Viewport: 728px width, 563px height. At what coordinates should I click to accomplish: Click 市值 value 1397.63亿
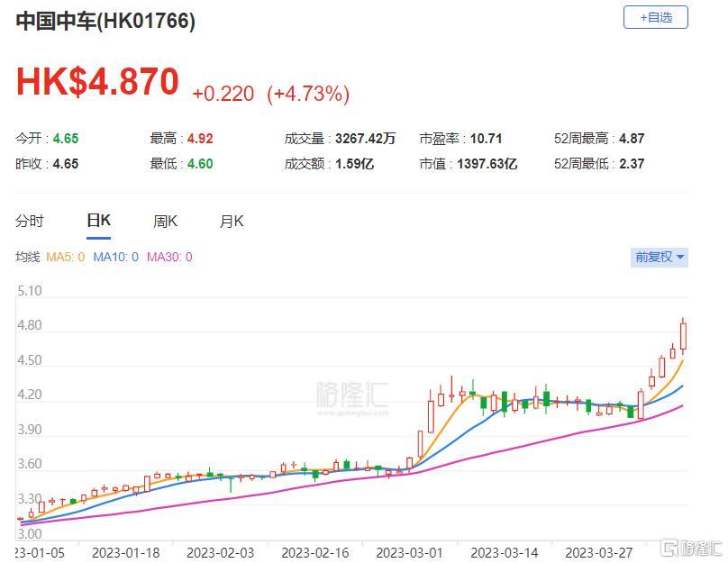[487, 164]
